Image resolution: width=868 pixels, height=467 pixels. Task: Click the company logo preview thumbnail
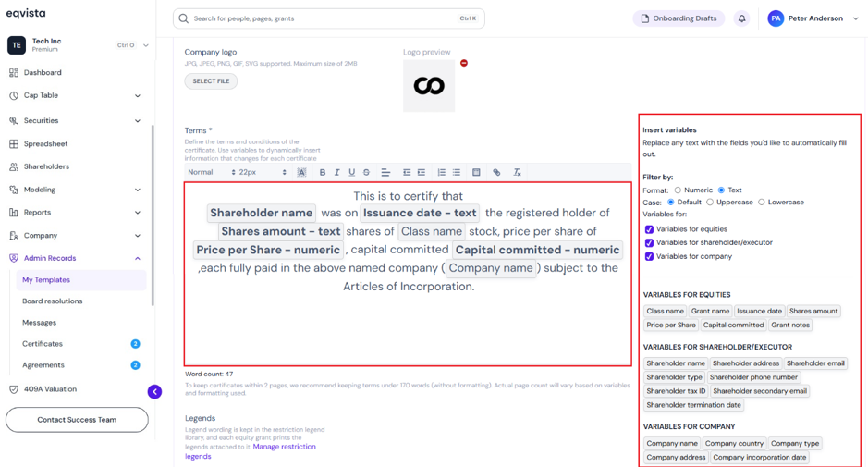coord(429,86)
